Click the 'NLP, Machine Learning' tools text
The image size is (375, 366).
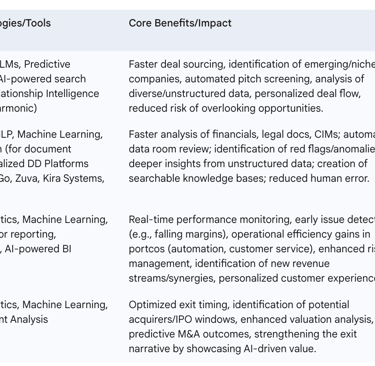(x=51, y=134)
